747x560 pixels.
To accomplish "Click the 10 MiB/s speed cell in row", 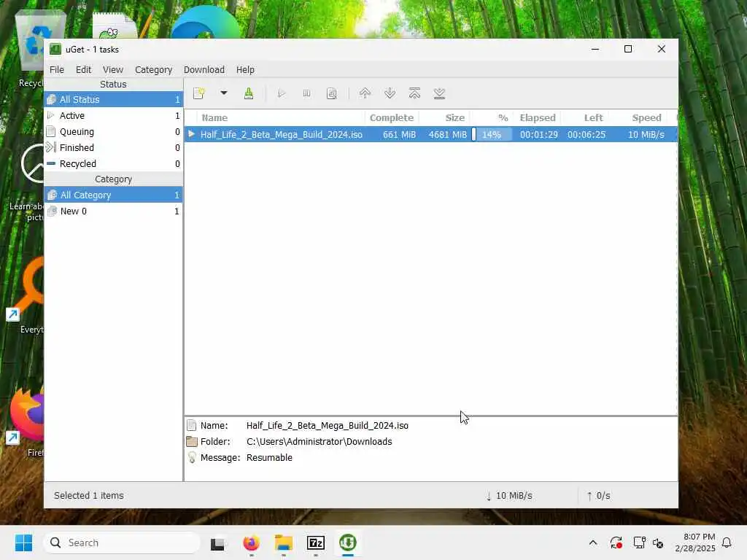I will [x=646, y=135].
